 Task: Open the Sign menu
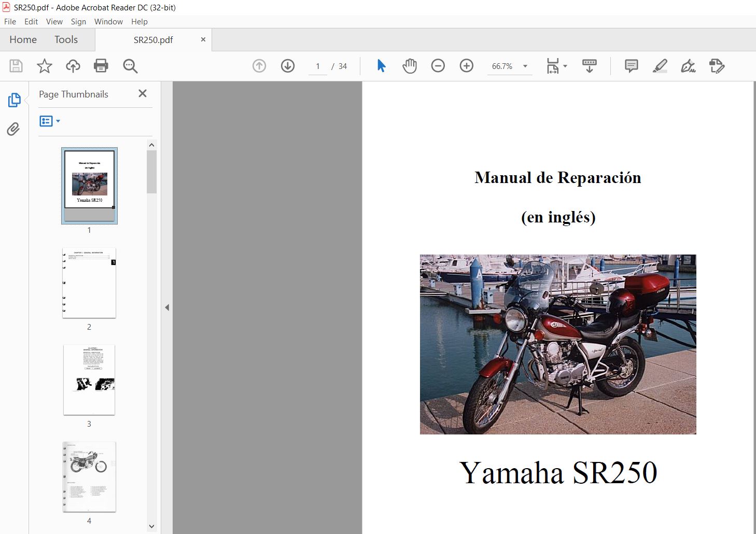[78, 21]
